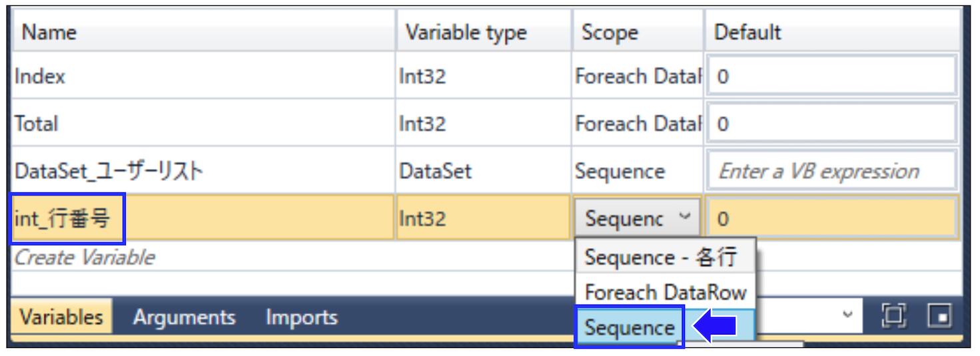Edit the Default value of Total
Viewport: 980px width, 356px height.
(x=831, y=124)
